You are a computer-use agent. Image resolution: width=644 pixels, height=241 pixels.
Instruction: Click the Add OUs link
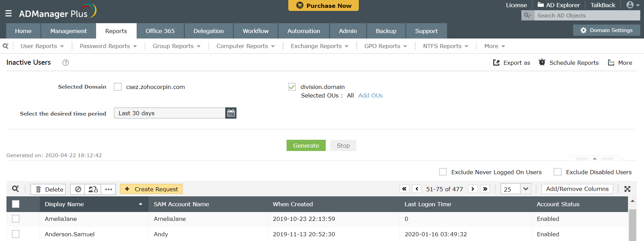[370, 95]
